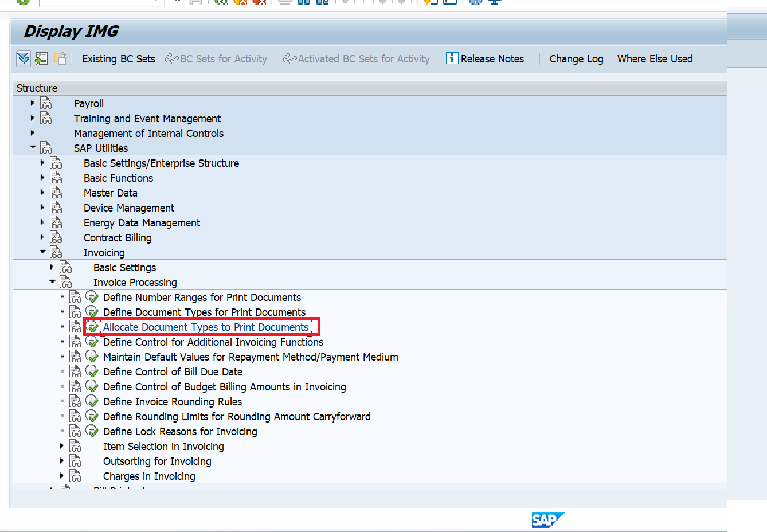Select Define Rounding Limits for Rounding Amount Carryforward
The width and height of the screenshot is (767, 532).
coord(237,416)
